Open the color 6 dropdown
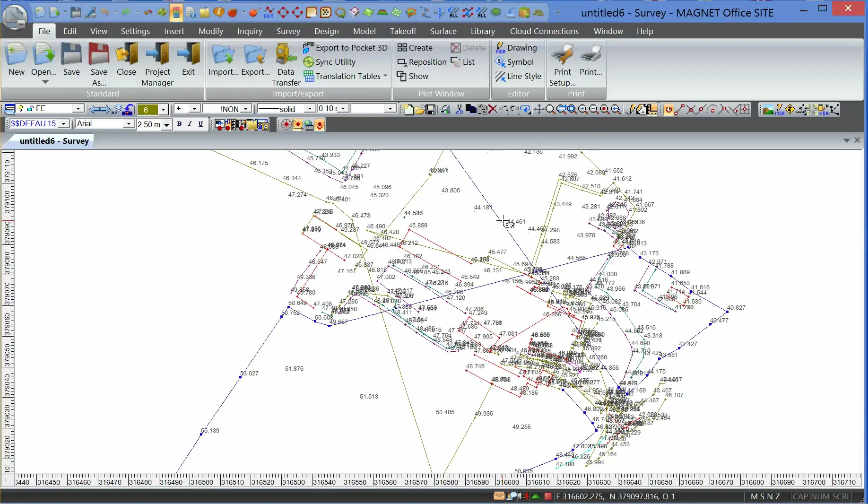Viewport: 868px width, 504px height. click(x=163, y=110)
